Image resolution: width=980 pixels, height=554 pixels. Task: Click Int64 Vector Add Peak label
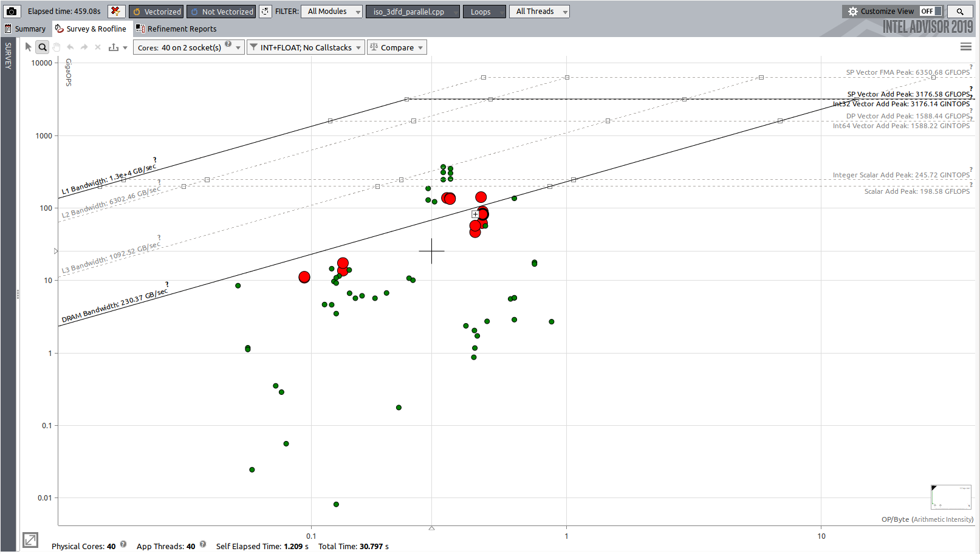click(x=901, y=126)
